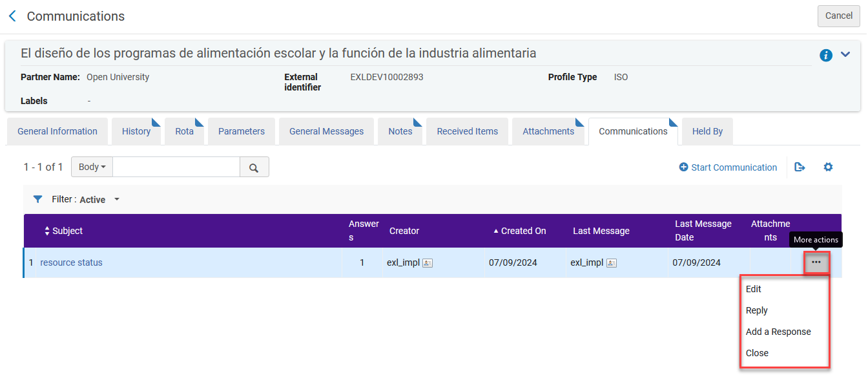Viewport: 868px width, 384px height.
Task: Open the resource status subject link
Action: (x=71, y=262)
